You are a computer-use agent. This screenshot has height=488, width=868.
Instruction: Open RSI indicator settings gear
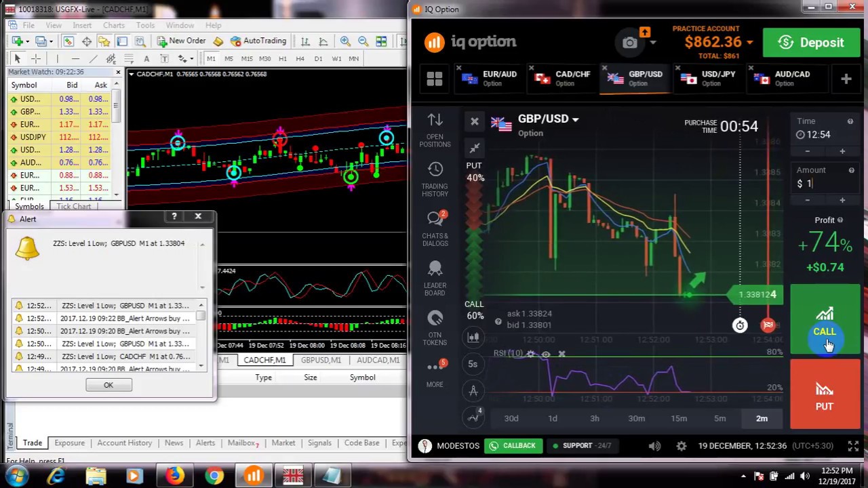[530, 354]
